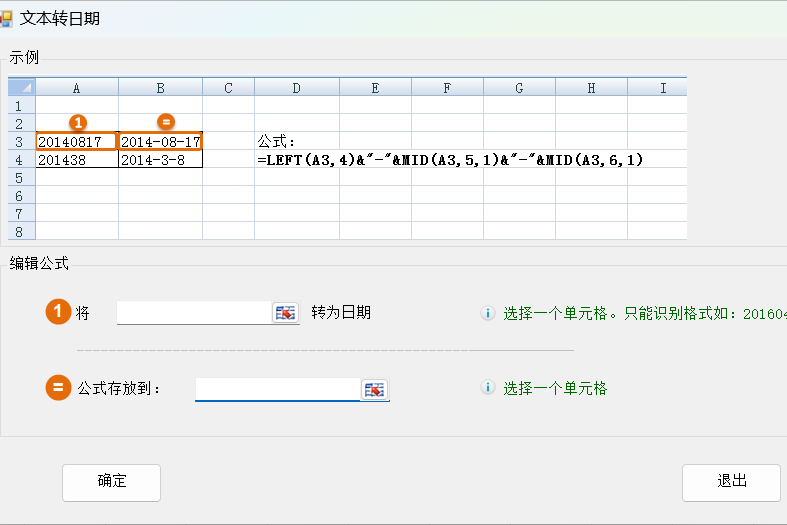Click the orange 1 badge next to 将
Viewport: 787px width, 525px height.
[58, 312]
